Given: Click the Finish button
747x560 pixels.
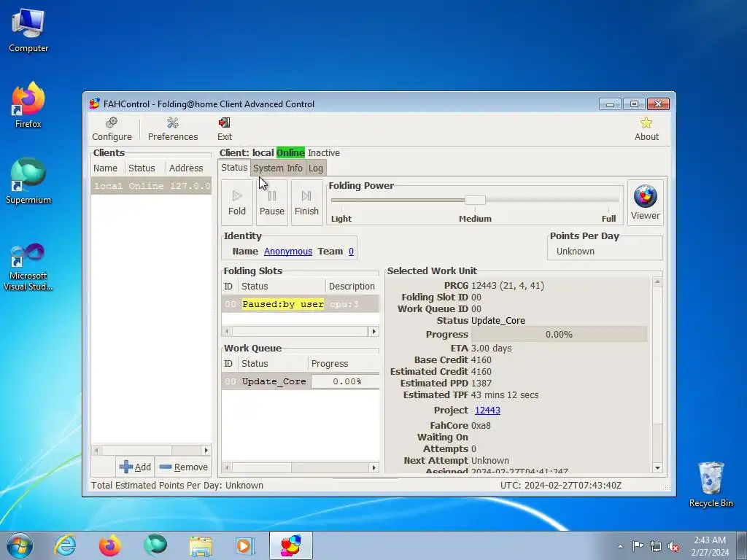Looking at the screenshot, I should pos(306,203).
